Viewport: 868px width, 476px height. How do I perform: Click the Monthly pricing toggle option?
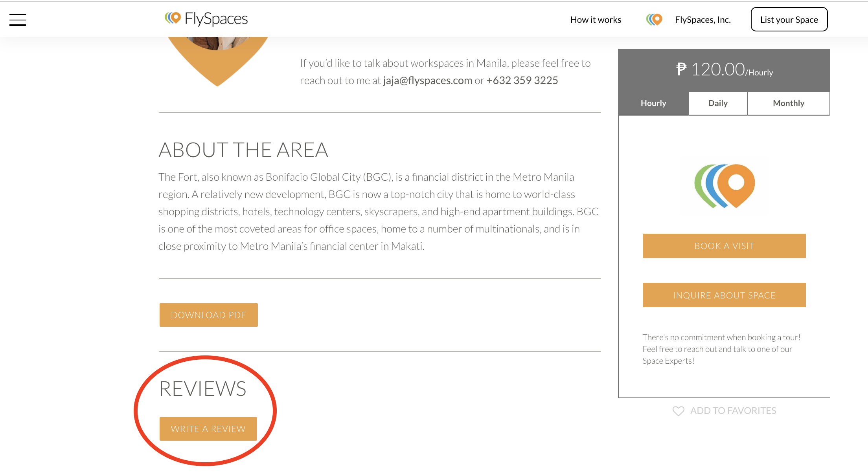(x=788, y=103)
